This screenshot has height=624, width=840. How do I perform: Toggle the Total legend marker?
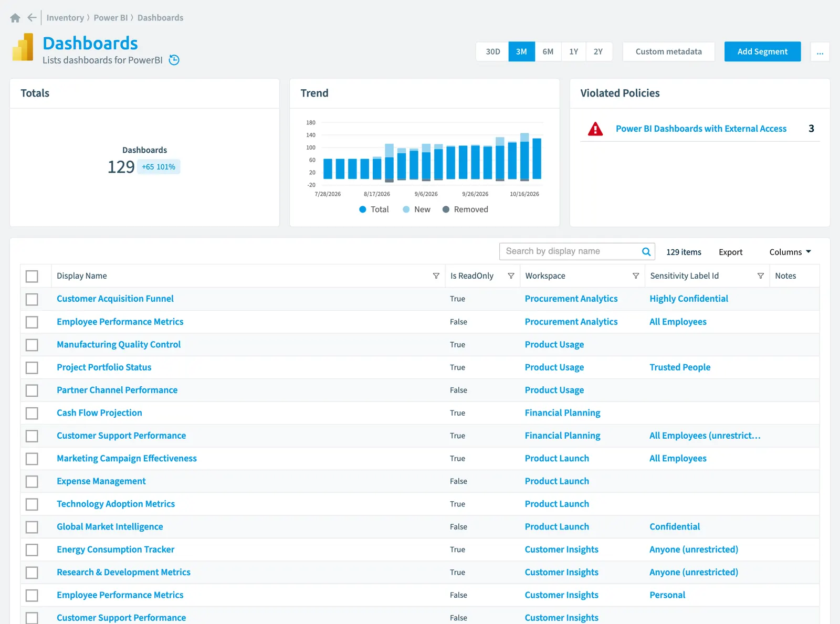click(362, 209)
